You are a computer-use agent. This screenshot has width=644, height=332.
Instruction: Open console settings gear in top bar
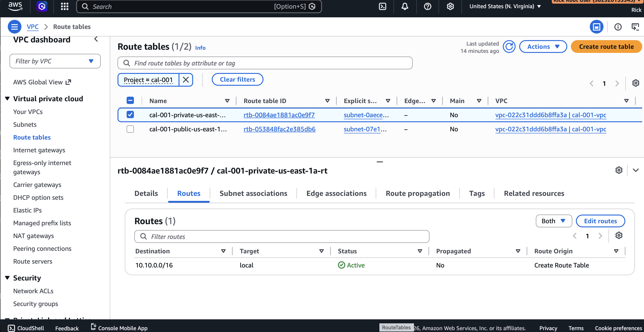click(450, 6)
